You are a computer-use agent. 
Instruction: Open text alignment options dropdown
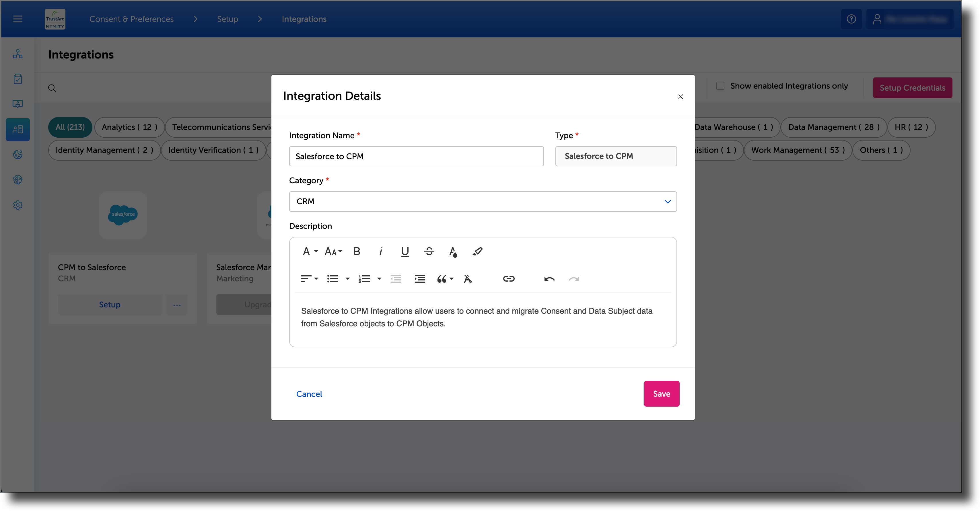(309, 279)
